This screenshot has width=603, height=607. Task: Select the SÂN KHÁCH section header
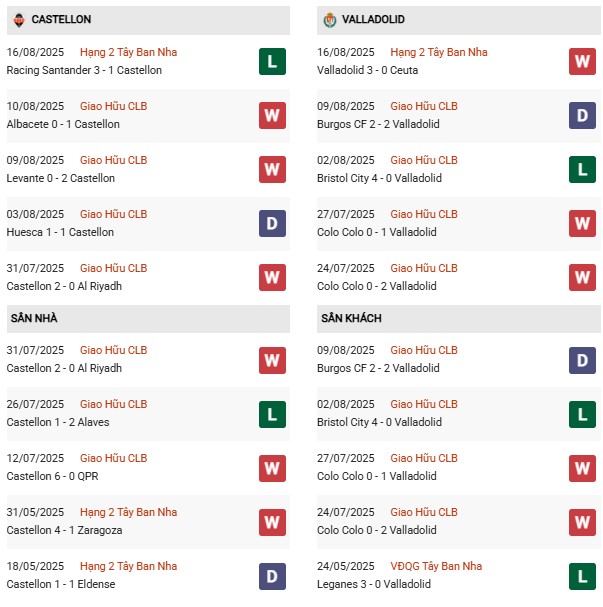352,318
